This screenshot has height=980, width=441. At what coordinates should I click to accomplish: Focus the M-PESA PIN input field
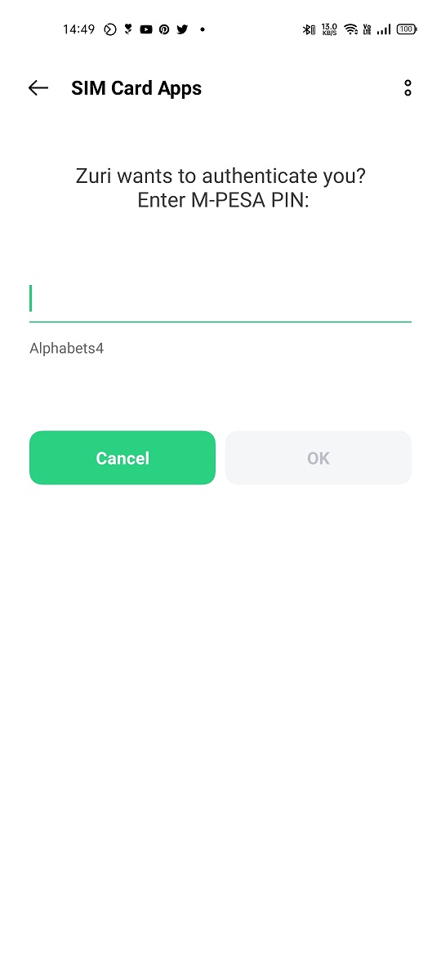coord(220,299)
